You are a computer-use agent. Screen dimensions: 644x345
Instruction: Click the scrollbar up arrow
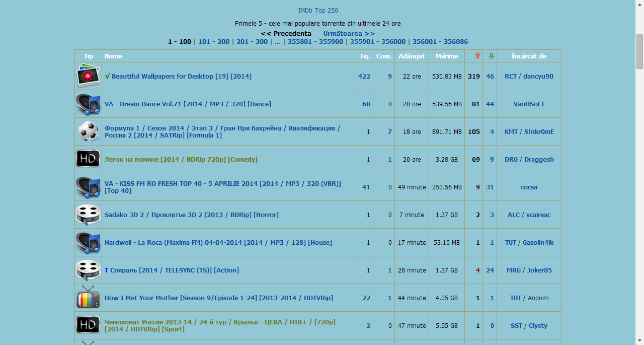pos(639,4)
